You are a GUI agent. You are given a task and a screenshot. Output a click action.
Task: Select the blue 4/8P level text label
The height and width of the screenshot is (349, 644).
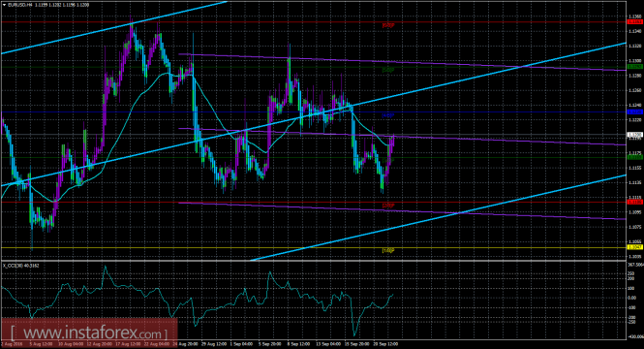(388, 115)
